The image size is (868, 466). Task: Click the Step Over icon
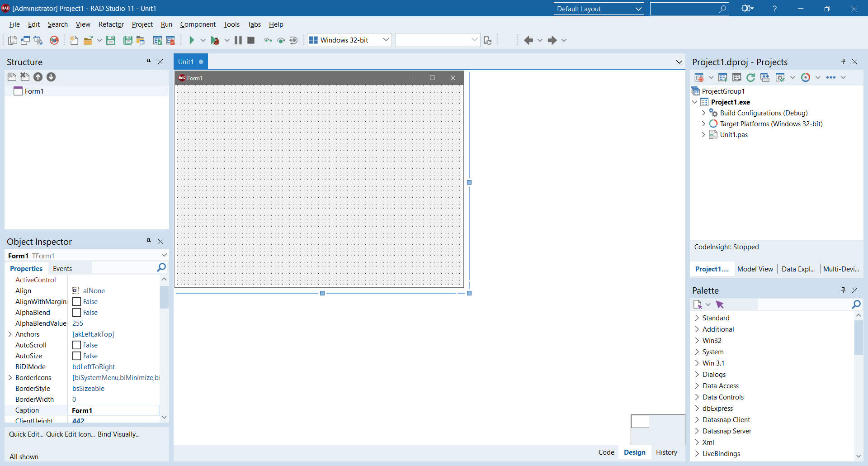pos(281,40)
